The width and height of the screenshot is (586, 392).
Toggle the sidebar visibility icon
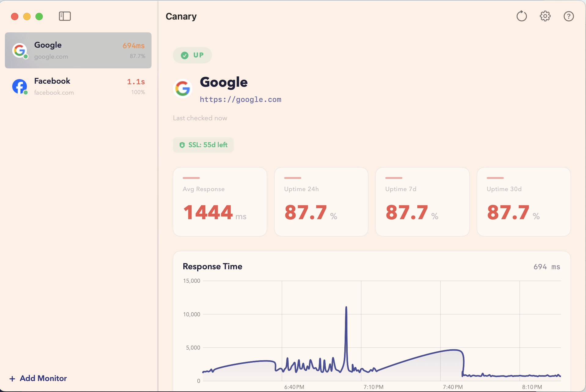64,16
